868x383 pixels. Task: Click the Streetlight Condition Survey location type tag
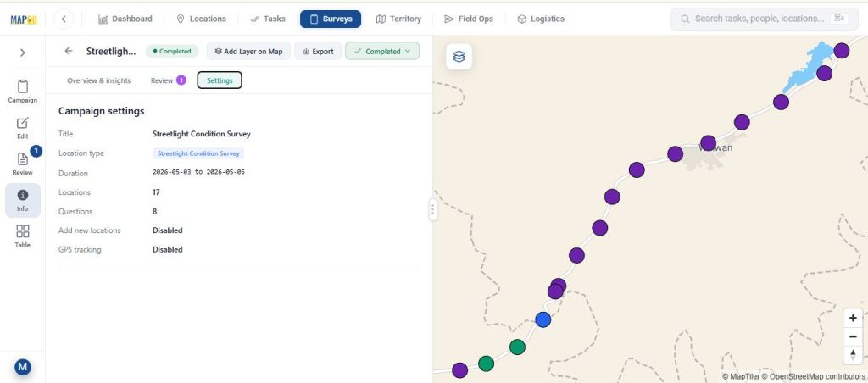198,153
